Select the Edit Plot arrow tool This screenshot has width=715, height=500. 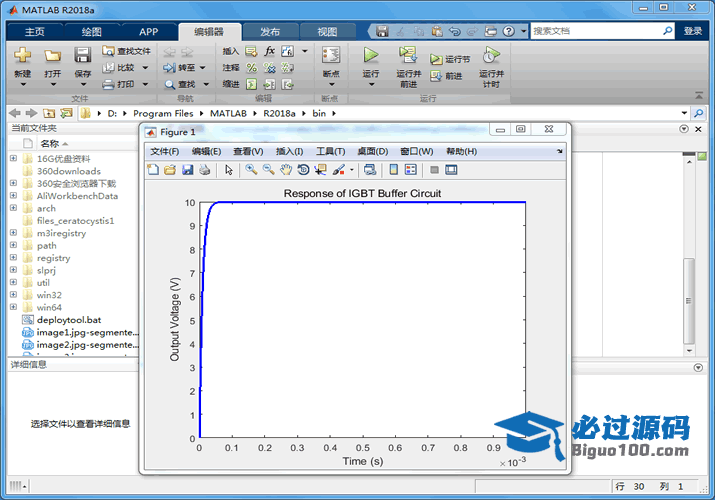coord(229,170)
